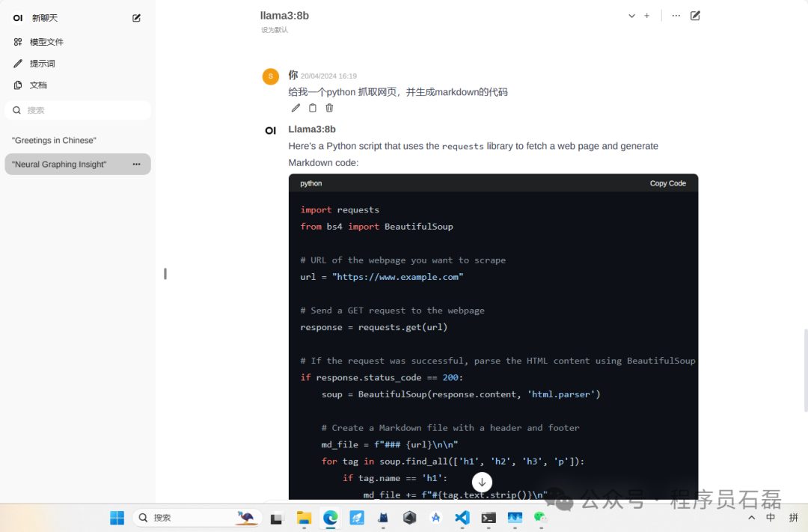This screenshot has height=532, width=808.
Task: Expand the llama3:8b model dropdown chevron
Action: [631, 16]
